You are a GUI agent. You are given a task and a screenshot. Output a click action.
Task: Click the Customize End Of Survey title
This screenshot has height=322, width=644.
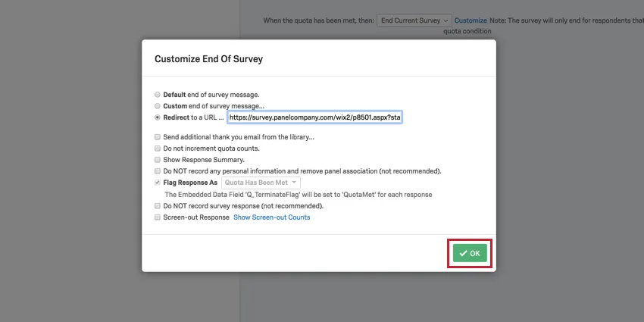point(208,58)
